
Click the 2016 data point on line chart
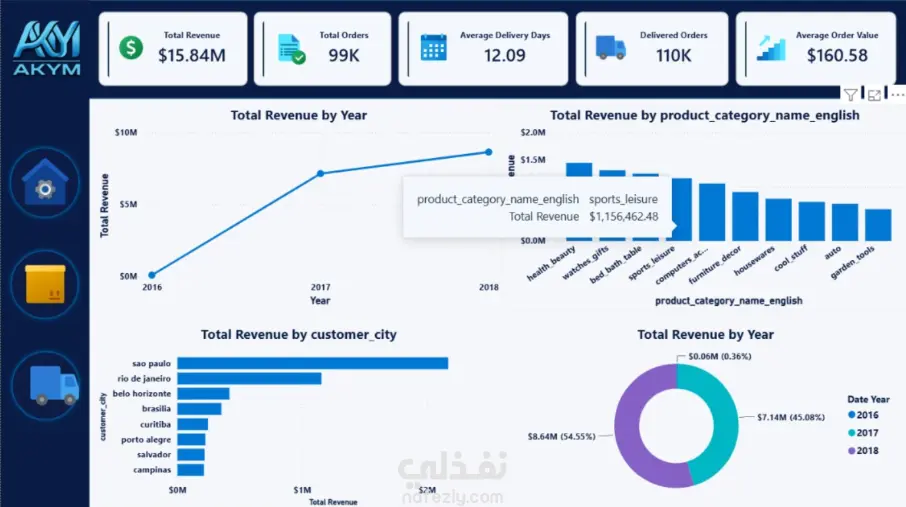coord(152,275)
